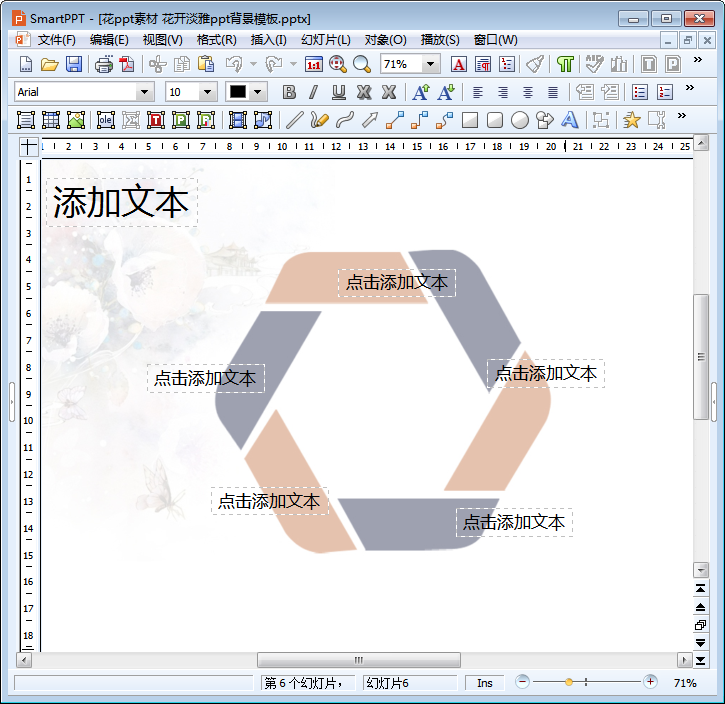Open the 文件(F) menu

(x=56, y=40)
